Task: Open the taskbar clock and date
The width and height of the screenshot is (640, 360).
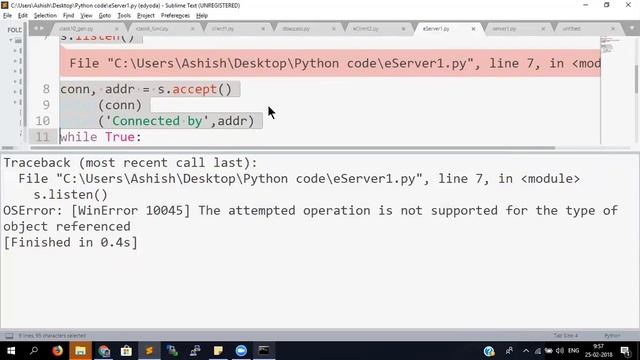Action: click(x=598, y=351)
